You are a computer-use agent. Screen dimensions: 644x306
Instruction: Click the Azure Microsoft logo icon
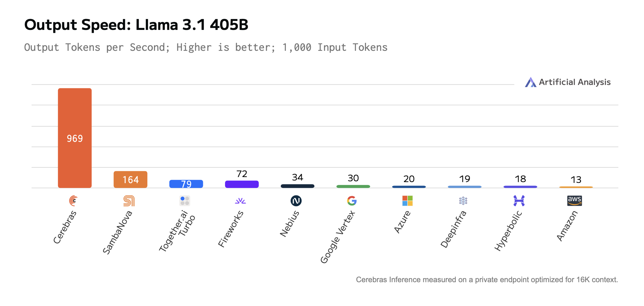[x=408, y=201]
